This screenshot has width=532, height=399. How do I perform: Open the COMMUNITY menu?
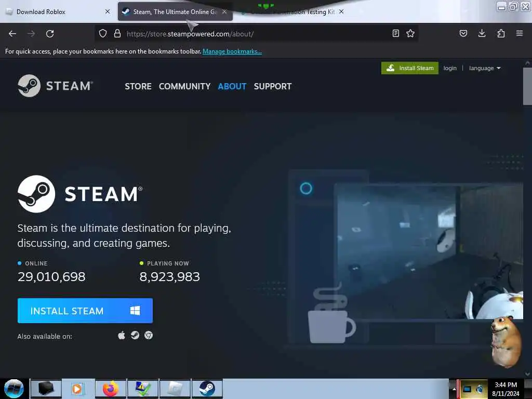tap(184, 86)
